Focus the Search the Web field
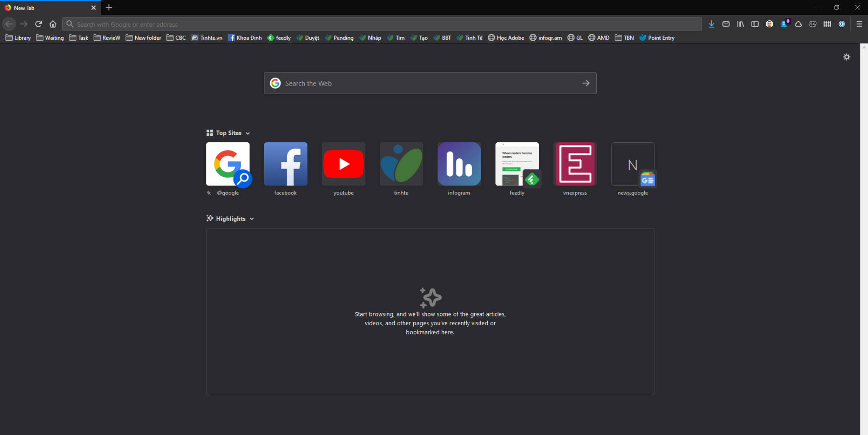This screenshot has width=868, height=435. click(x=430, y=83)
